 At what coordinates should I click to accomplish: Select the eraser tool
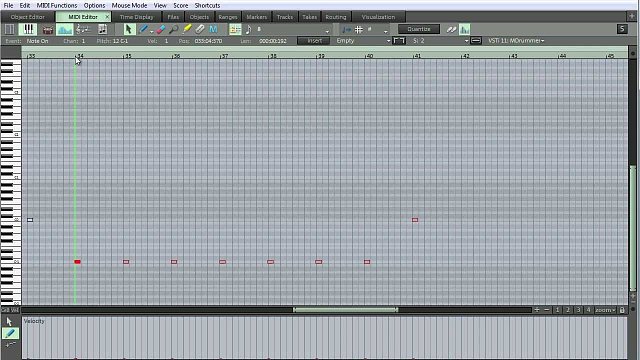(x=161, y=29)
